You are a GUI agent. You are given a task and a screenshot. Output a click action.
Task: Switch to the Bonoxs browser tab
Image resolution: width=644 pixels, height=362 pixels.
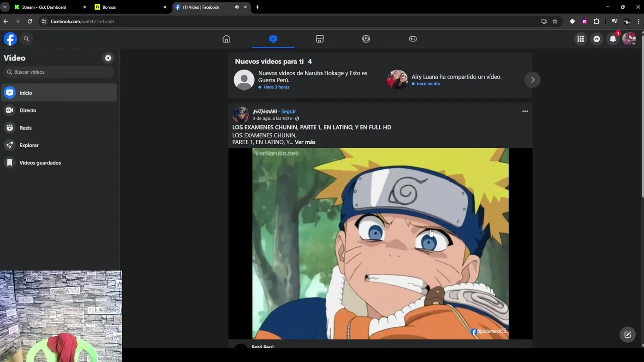[x=129, y=7]
